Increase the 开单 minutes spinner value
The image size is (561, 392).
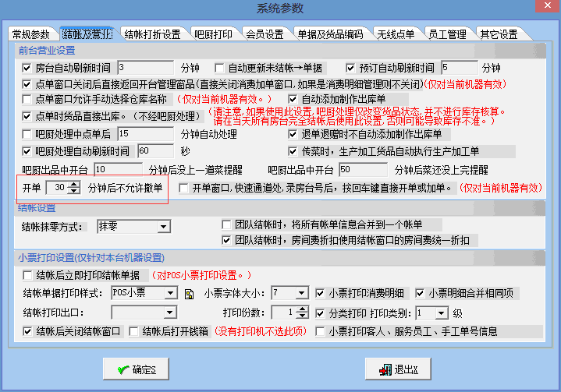(74, 185)
